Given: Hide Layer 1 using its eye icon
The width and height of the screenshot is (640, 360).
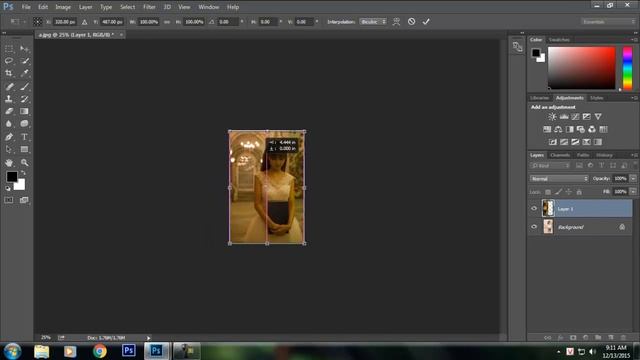Looking at the screenshot, I should pyautogui.click(x=534, y=209).
